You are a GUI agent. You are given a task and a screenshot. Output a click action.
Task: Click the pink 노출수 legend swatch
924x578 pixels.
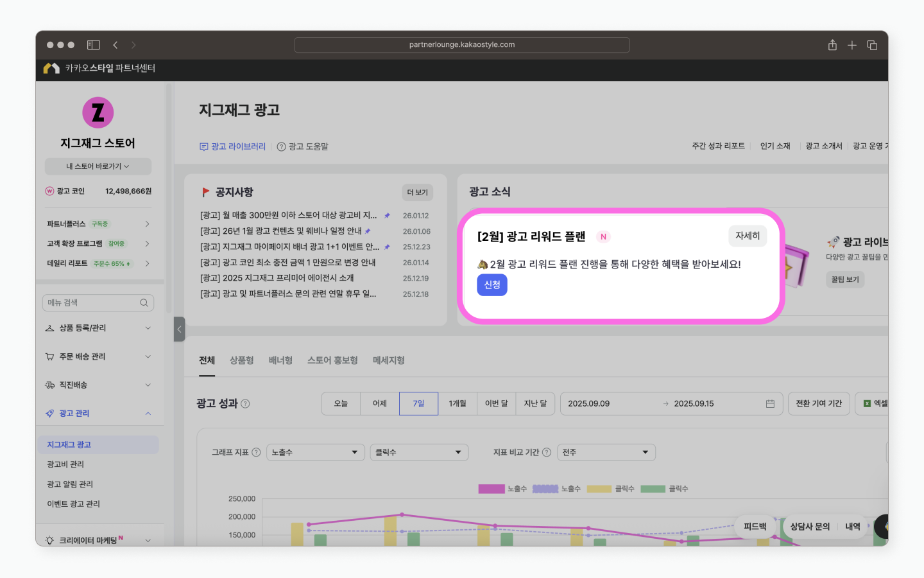click(x=491, y=489)
